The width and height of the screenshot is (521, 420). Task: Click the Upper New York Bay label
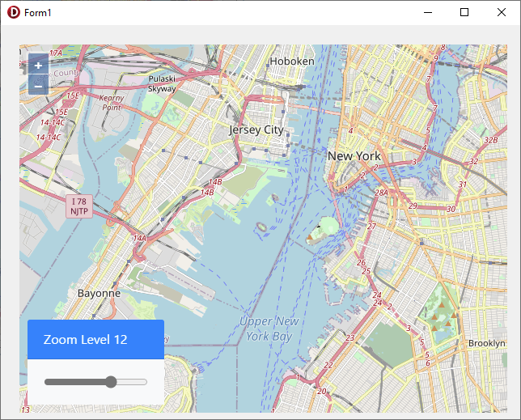coord(269,329)
